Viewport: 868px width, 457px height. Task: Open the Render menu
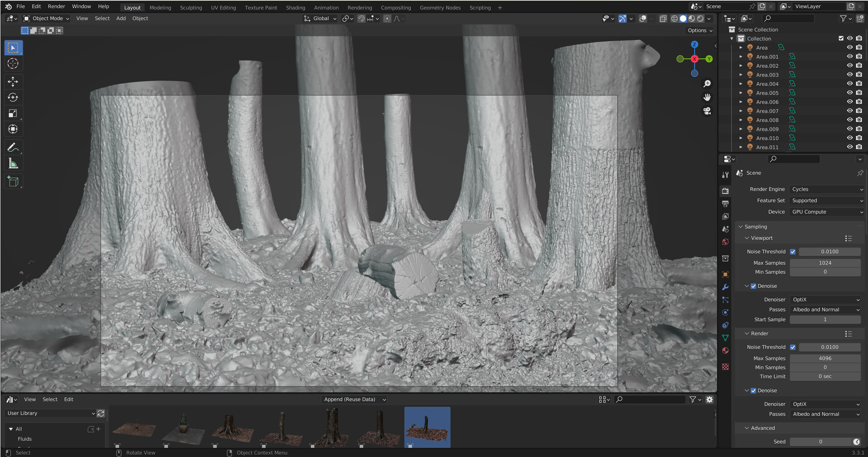(x=56, y=6)
